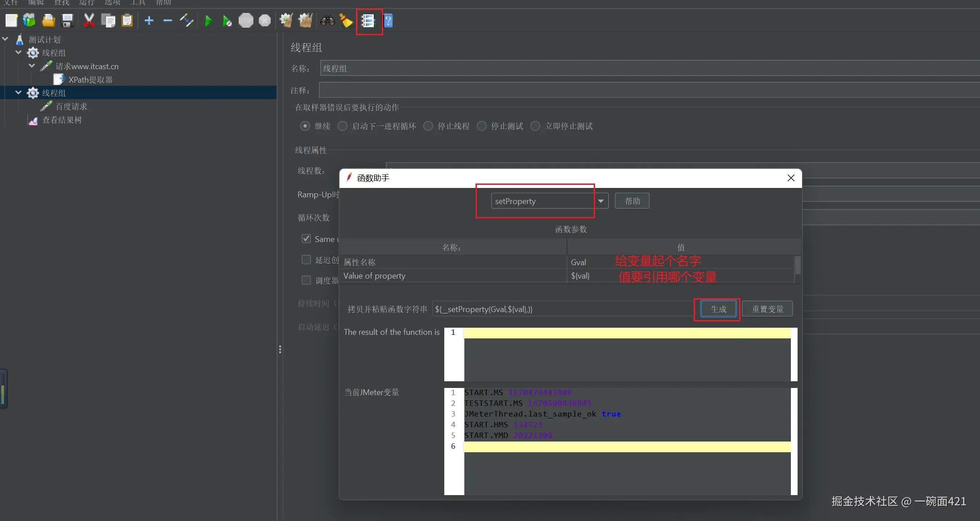
Task: Collapse the 请求www.itcast.cn tree node
Action: [x=32, y=66]
